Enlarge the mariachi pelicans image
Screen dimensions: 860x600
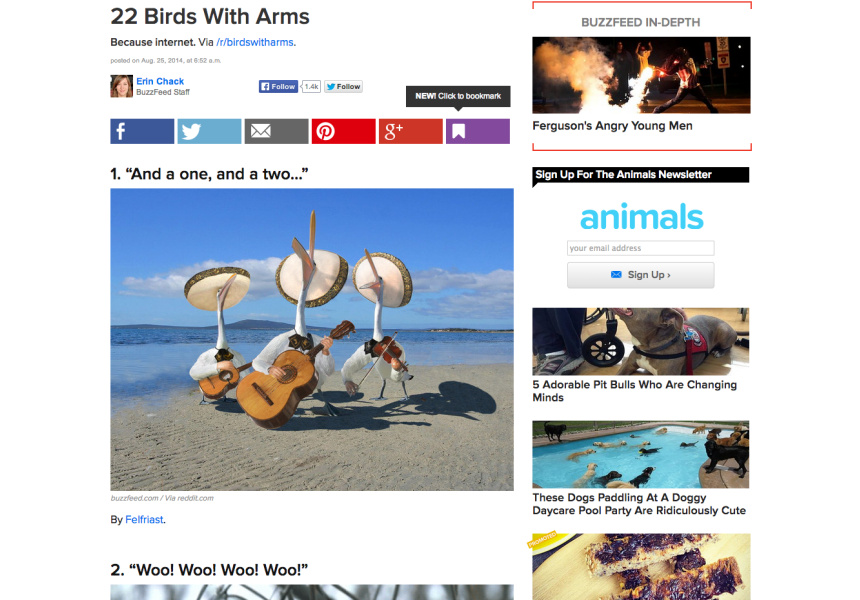(x=312, y=339)
